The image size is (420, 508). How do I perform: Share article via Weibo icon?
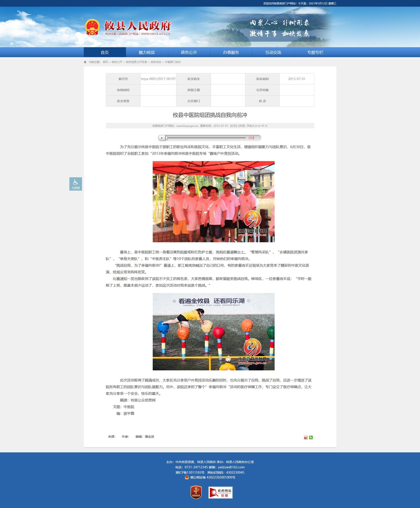(x=306, y=437)
